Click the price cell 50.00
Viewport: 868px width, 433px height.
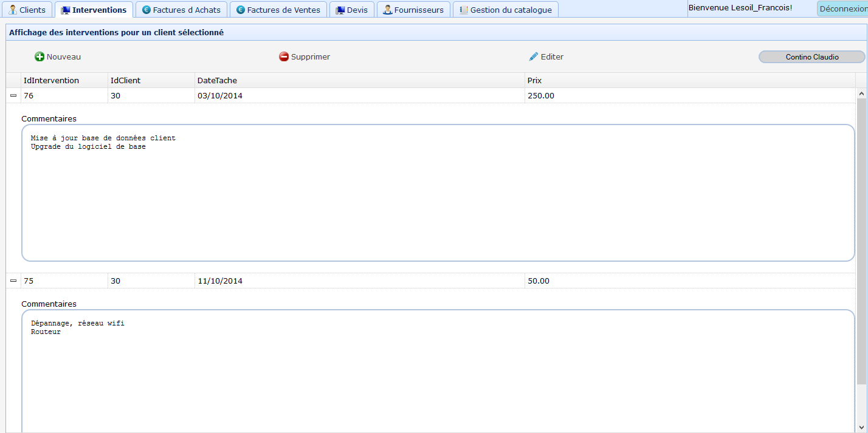click(691, 281)
